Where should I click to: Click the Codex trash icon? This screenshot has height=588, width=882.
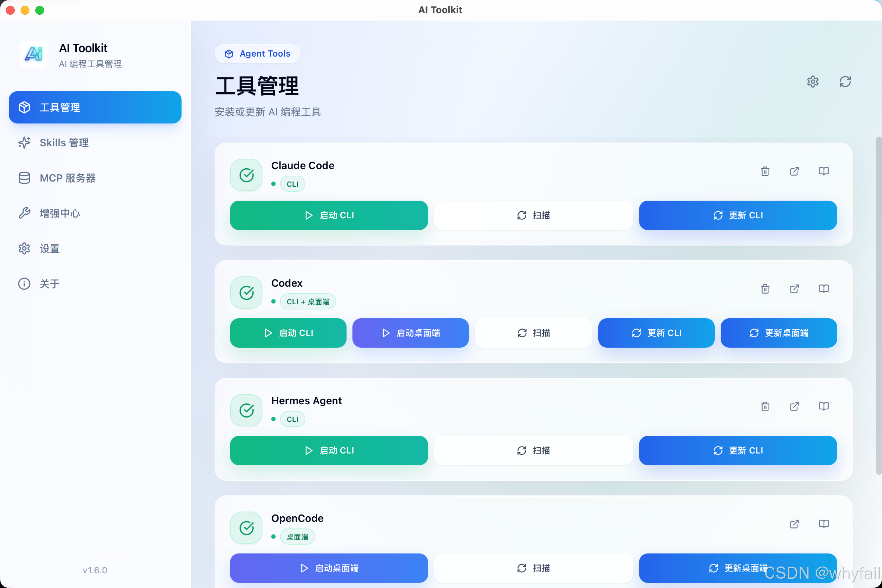tap(765, 289)
